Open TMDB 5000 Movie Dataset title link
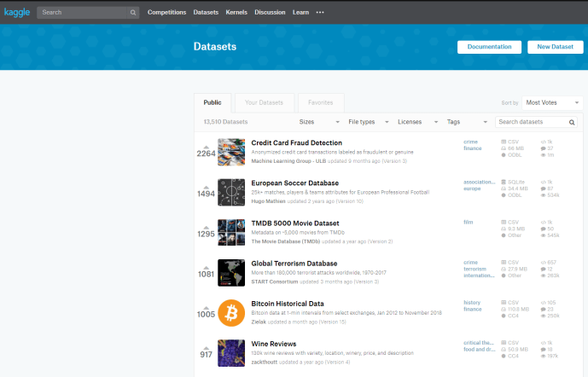 click(295, 223)
